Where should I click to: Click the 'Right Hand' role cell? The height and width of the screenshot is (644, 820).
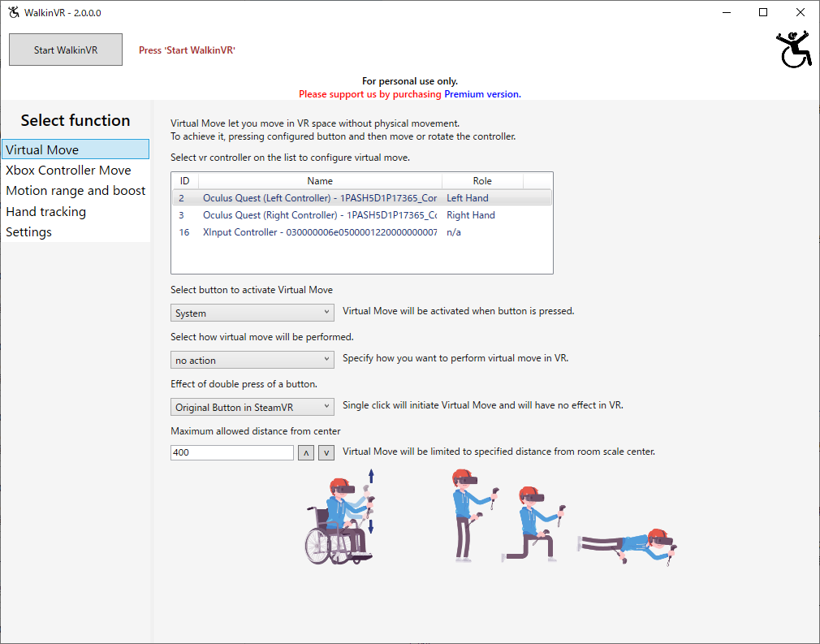coord(471,215)
